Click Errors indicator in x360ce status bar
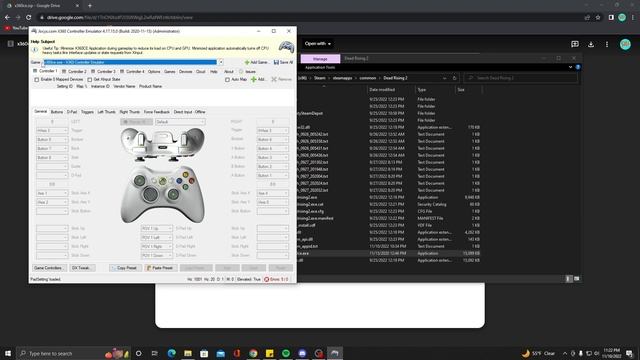The height and width of the screenshot is (360, 640). pos(276,279)
